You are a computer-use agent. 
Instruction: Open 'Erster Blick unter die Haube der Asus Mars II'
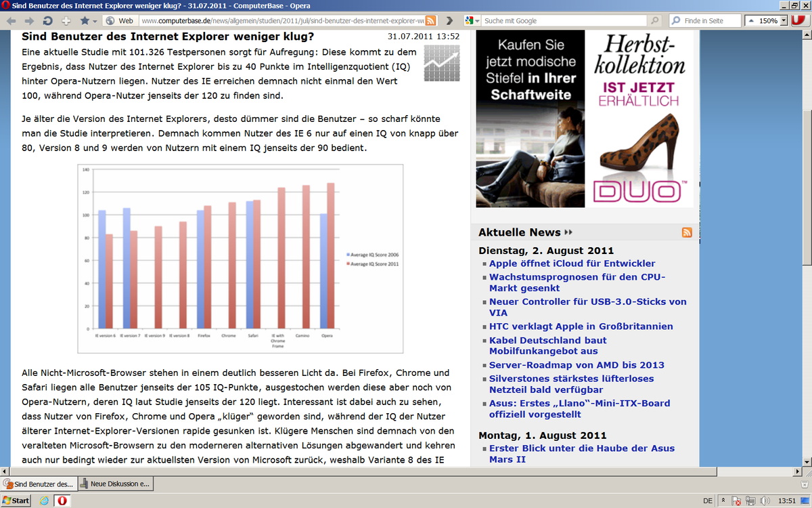coord(582,454)
